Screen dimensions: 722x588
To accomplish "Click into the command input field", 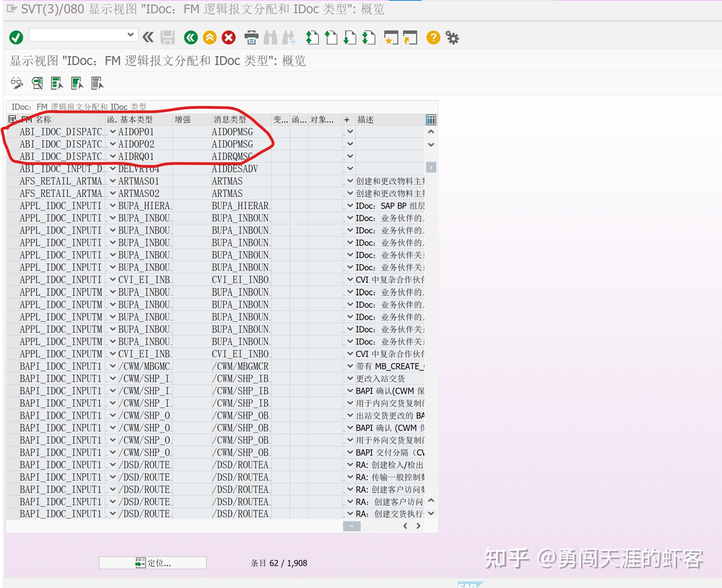I will pyautogui.click(x=78, y=35).
